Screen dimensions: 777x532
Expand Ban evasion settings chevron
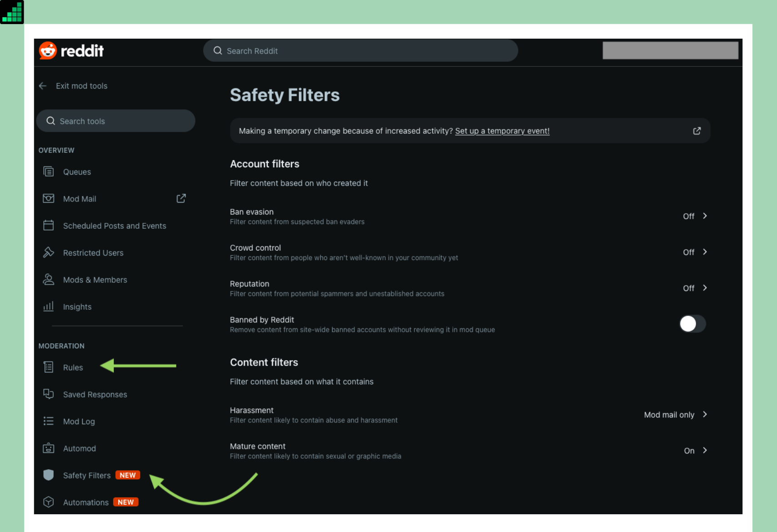[x=705, y=216]
